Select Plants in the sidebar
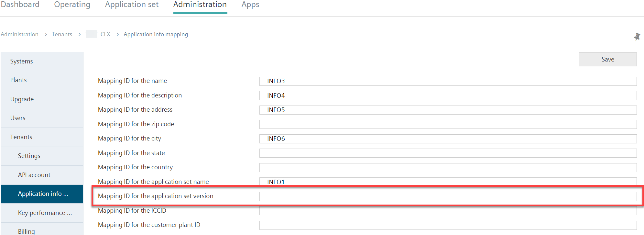644x235 pixels. click(42, 80)
